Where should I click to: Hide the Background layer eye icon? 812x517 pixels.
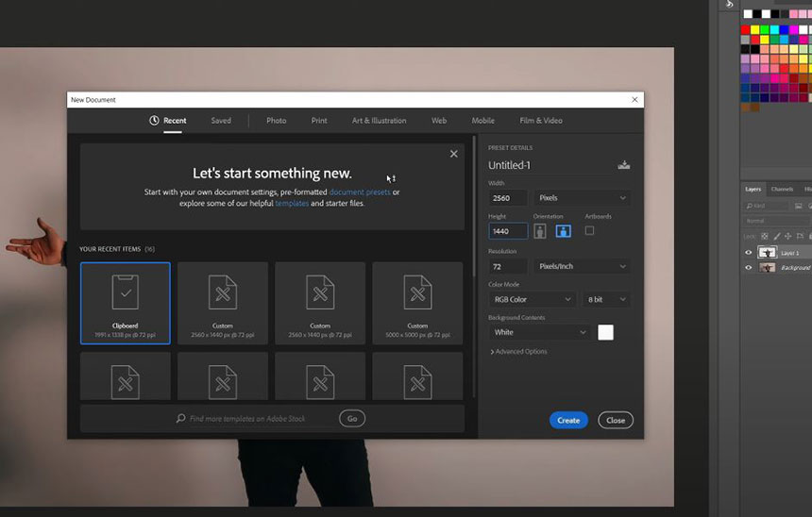tap(749, 268)
